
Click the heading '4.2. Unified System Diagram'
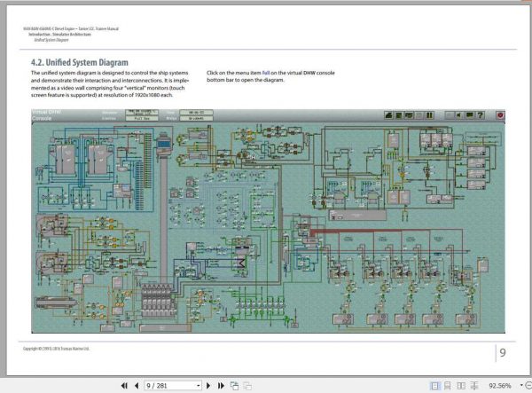coord(80,62)
